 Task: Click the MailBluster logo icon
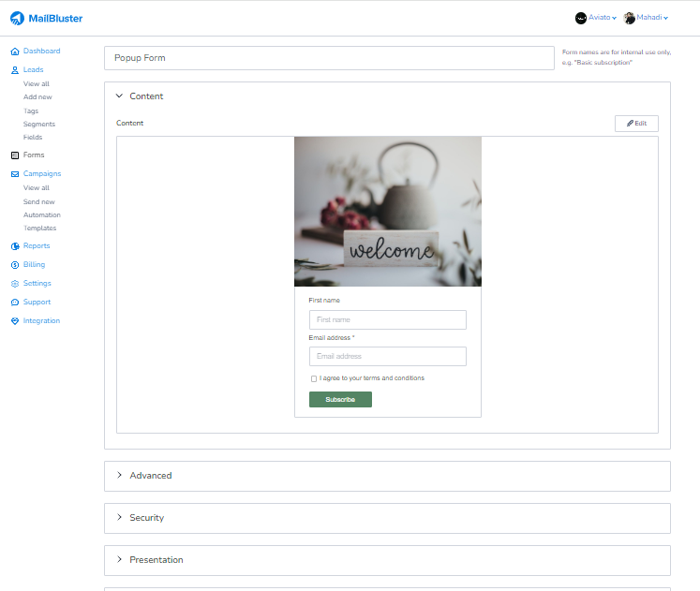(x=17, y=19)
